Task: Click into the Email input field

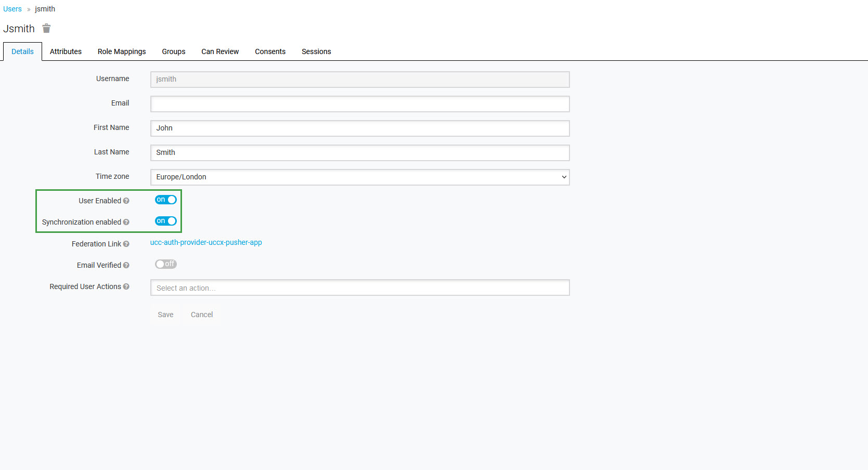Action: pos(359,104)
